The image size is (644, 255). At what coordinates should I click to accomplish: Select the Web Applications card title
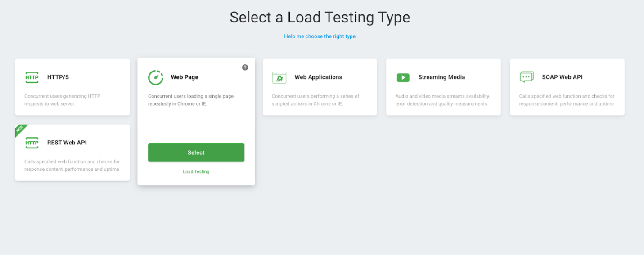coord(318,77)
